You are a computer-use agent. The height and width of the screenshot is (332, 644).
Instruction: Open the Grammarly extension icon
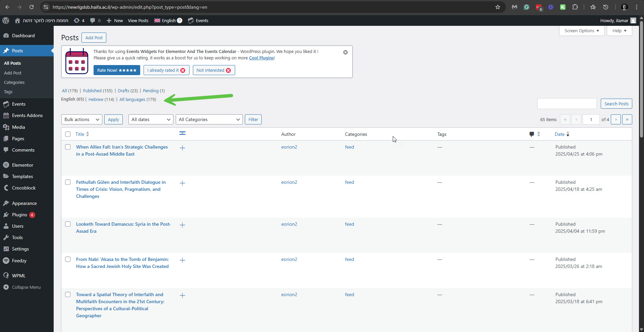(527, 7)
